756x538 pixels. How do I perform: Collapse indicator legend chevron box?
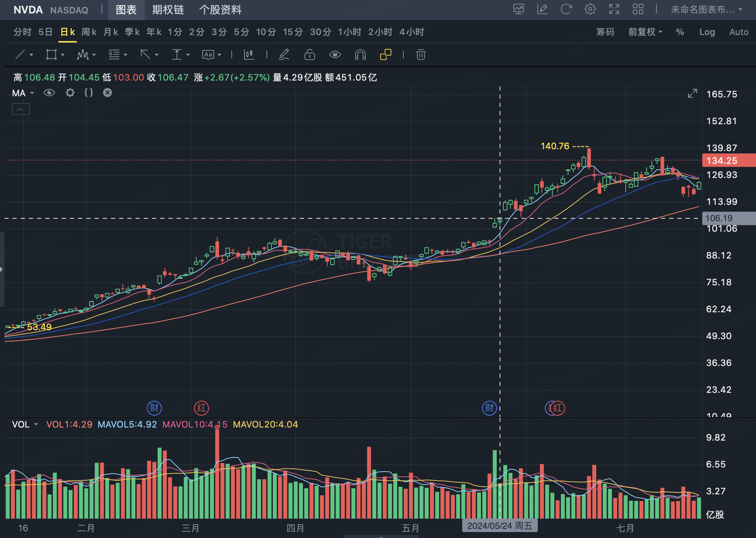(x=21, y=109)
